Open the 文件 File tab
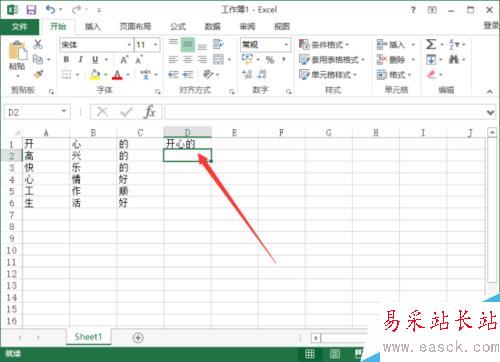Image resolution: width=500 pixels, height=362 pixels. 19,27
